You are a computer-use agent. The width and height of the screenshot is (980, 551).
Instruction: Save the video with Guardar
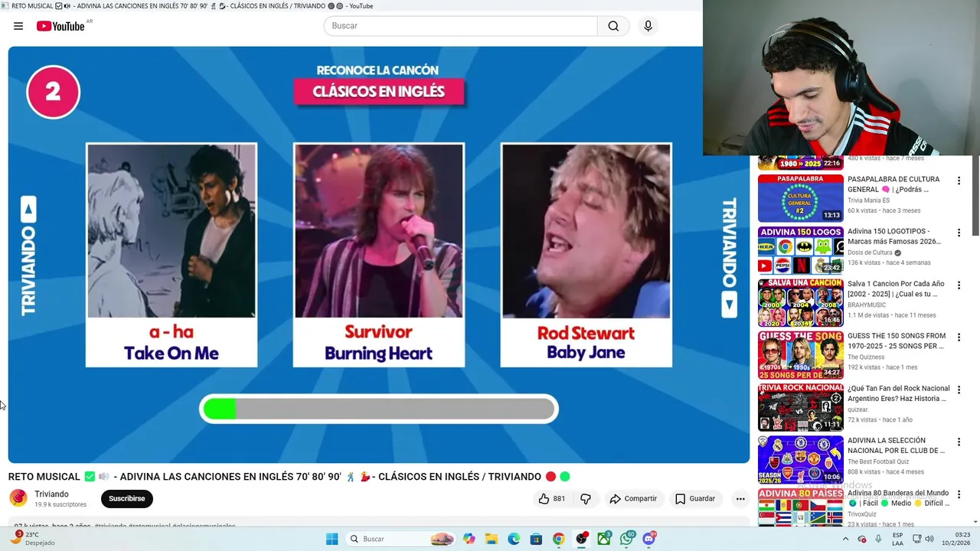tap(694, 499)
